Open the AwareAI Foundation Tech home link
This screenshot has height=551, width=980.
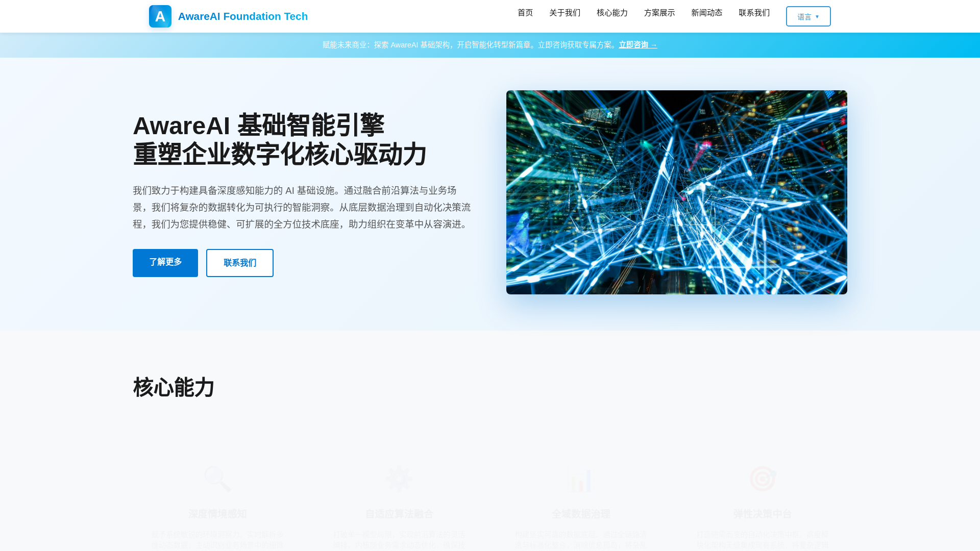242,16
